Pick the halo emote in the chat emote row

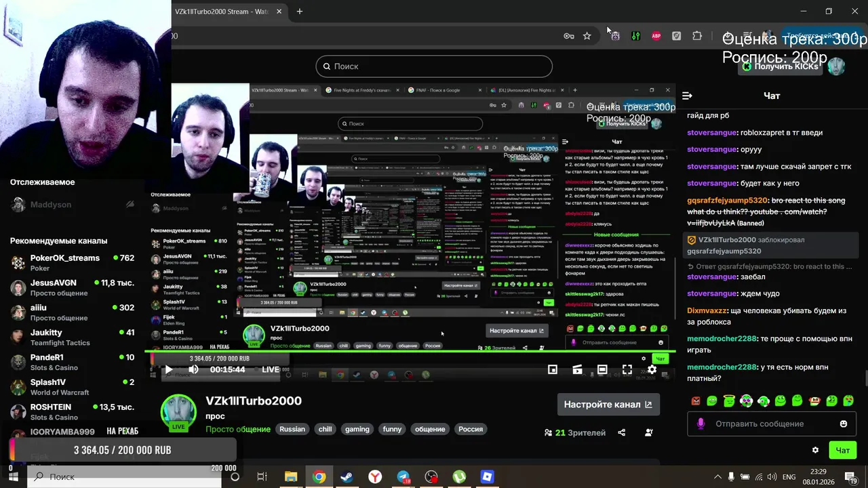pos(729,401)
